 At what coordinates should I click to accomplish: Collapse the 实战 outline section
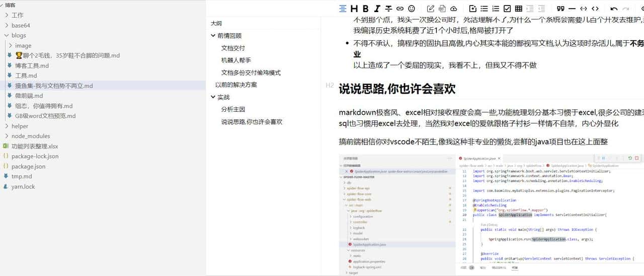(x=213, y=97)
